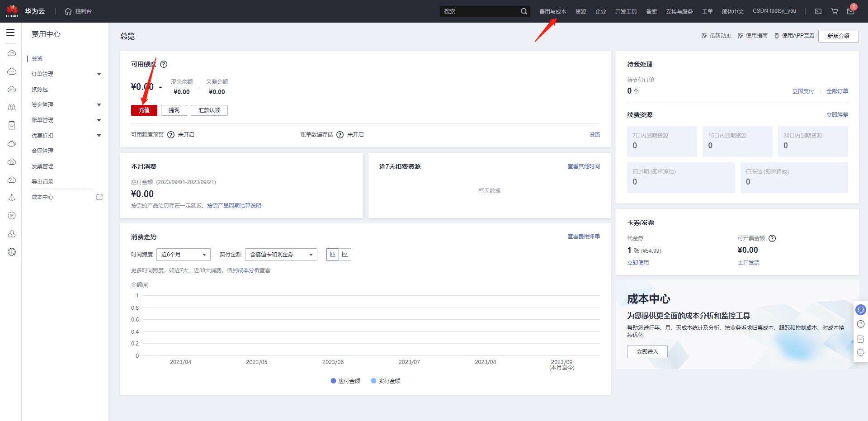Click the floating smiley face icon
The height and width of the screenshot is (421, 868).
click(861, 353)
